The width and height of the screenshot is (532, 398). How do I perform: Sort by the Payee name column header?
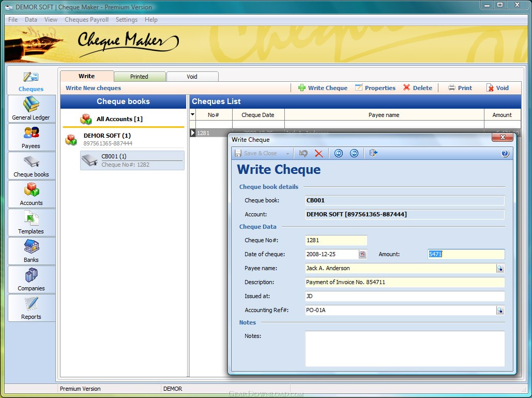(x=384, y=115)
